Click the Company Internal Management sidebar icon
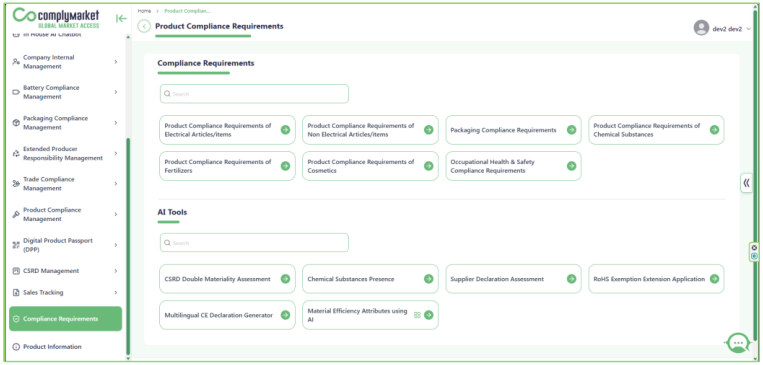This screenshot has width=763, height=365. 16,62
